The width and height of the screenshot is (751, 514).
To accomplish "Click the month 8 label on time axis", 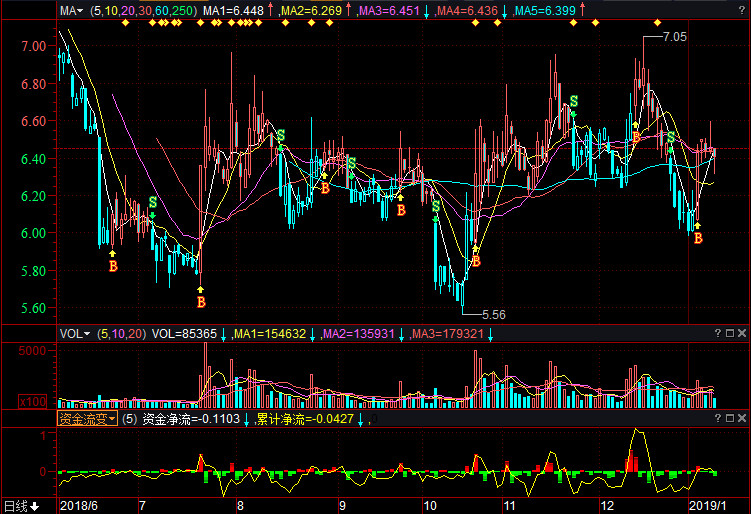I will point(240,506).
